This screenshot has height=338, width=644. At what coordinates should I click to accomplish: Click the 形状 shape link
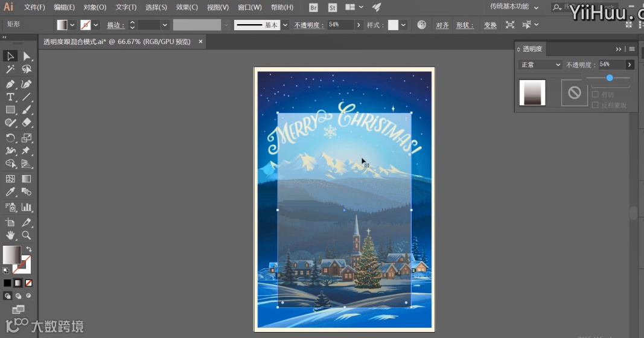[x=465, y=25]
